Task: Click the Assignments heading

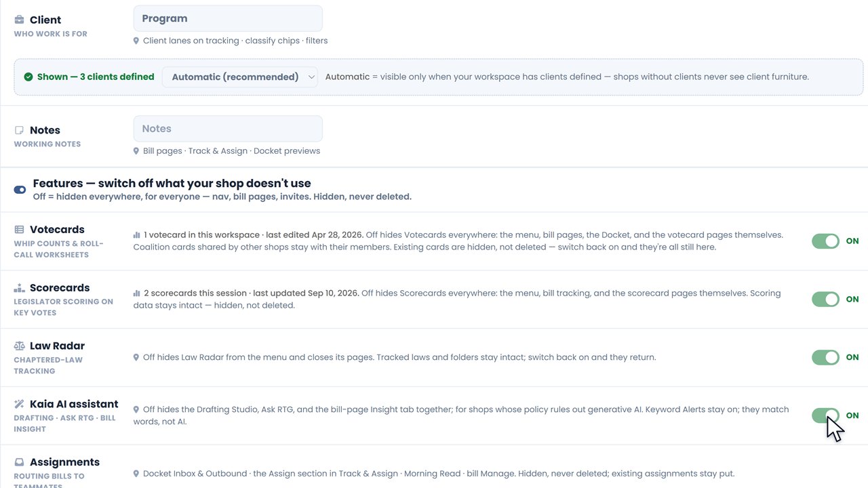Action: [64, 462]
